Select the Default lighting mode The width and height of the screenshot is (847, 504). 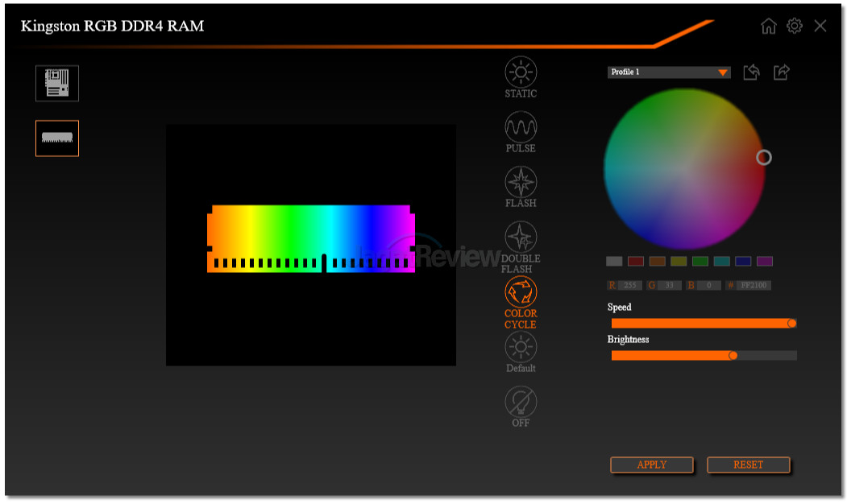(521, 352)
